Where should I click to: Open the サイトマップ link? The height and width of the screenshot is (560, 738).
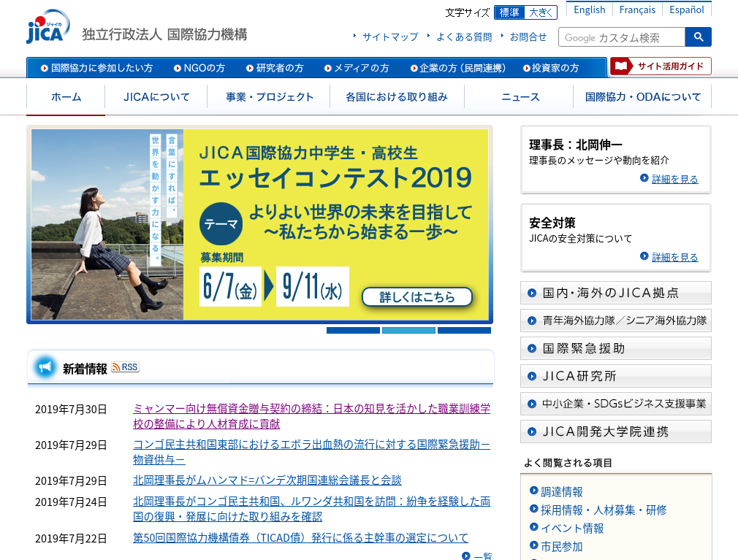point(390,37)
